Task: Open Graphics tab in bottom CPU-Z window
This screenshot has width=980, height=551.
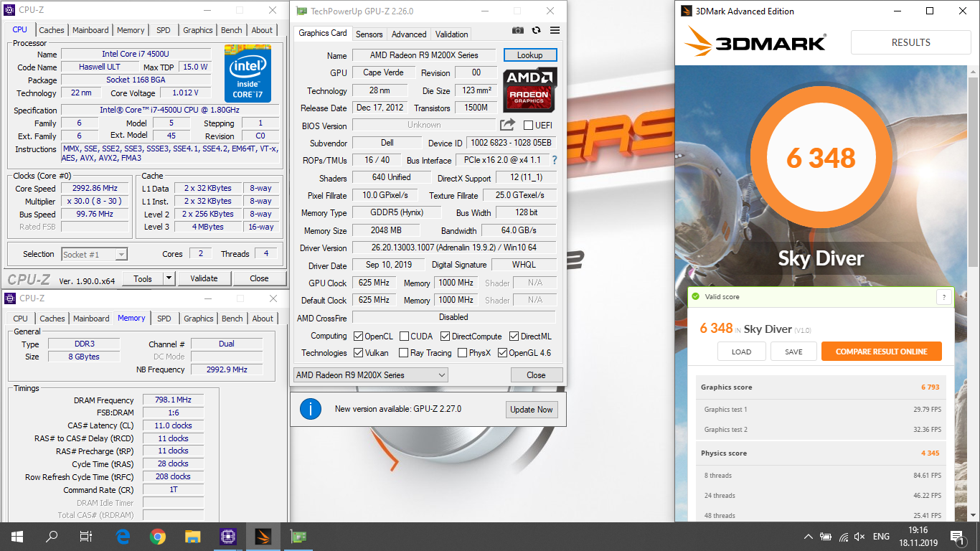Action: click(199, 319)
